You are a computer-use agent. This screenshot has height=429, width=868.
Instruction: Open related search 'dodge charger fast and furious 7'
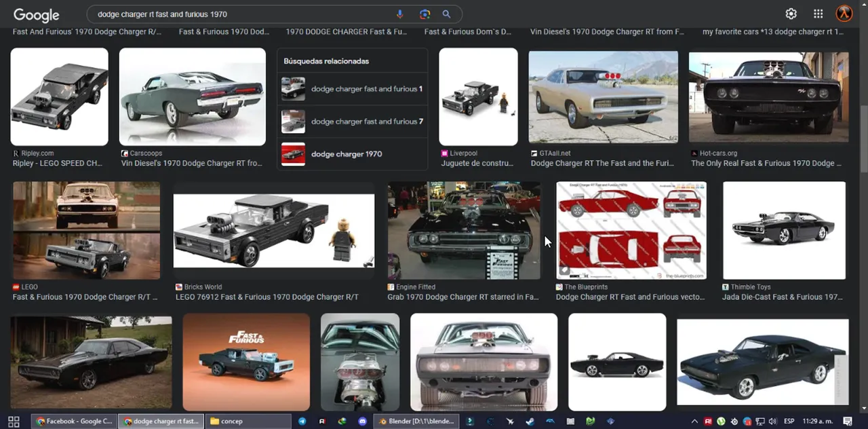pyautogui.click(x=353, y=122)
